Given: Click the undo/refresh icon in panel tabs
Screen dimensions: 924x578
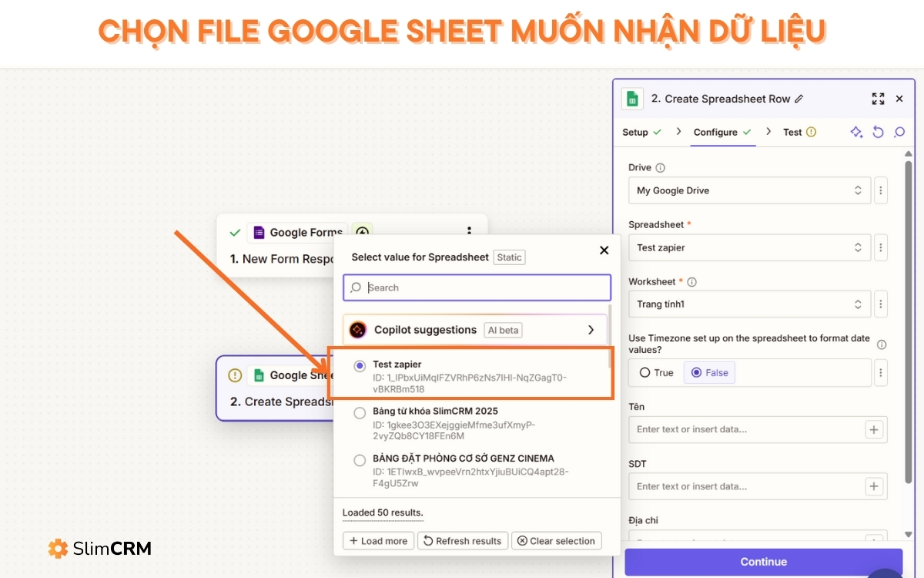Looking at the screenshot, I should [x=878, y=132].
